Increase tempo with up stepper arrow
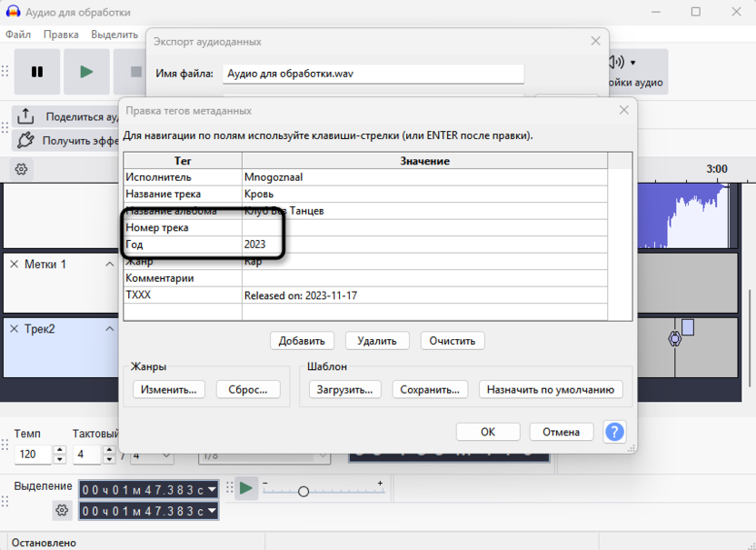 pos(60,450)
